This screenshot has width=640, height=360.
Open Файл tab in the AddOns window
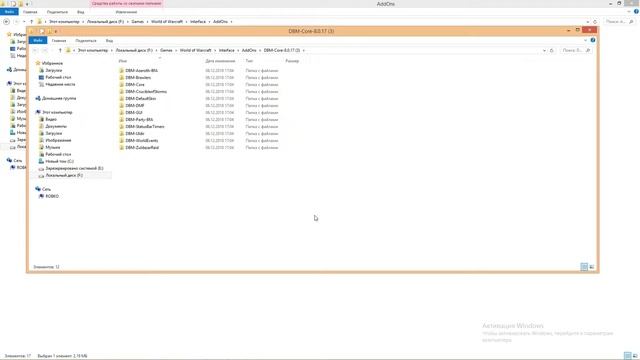click(x=9, y=12)
